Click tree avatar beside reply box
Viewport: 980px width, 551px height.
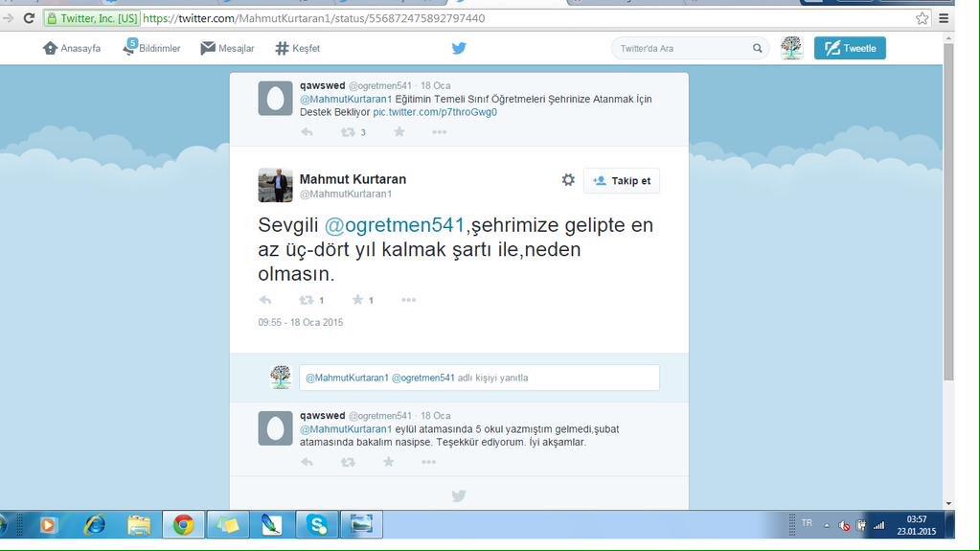pos(281,378)
